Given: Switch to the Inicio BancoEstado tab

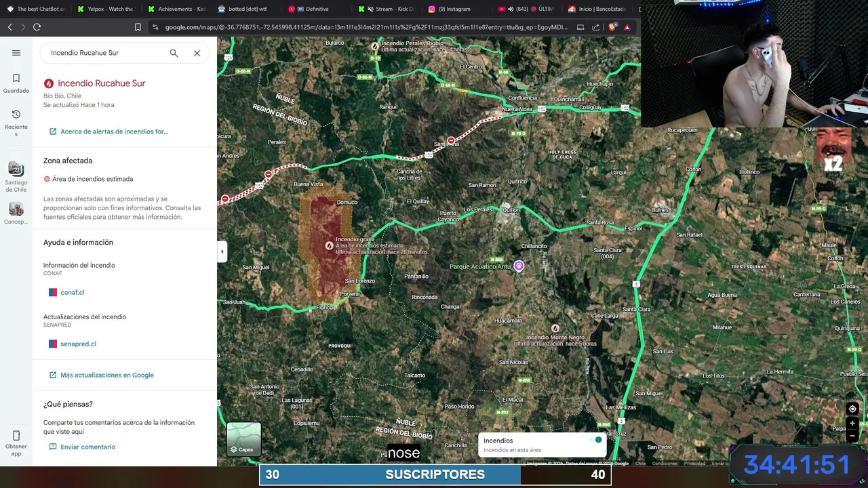Looking at the screenshot, I should tap(599, 9).
